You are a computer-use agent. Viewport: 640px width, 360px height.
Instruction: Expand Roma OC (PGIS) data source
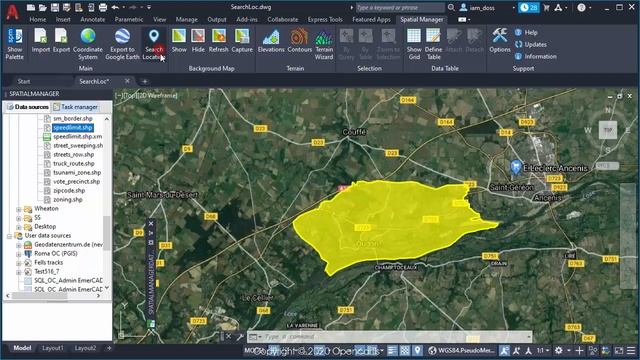pos(18,254)
